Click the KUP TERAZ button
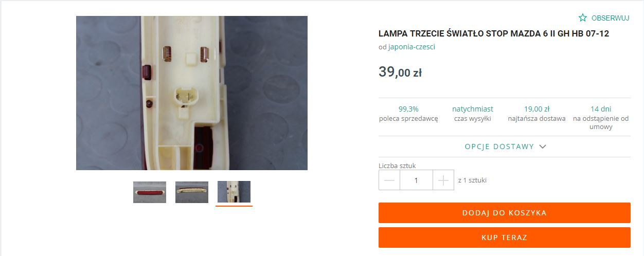Viewport: 644px width, 256px height. (x=505, y=237)
